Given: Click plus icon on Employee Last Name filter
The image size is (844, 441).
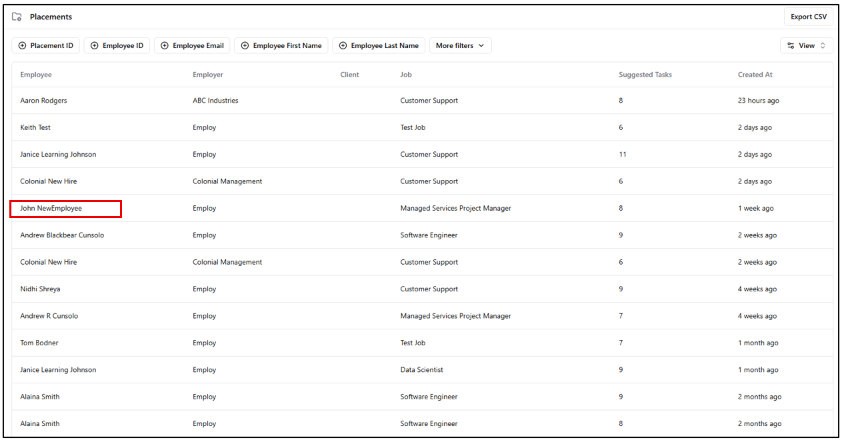Looking at the screenshot, I should click(x=343, y=45).
